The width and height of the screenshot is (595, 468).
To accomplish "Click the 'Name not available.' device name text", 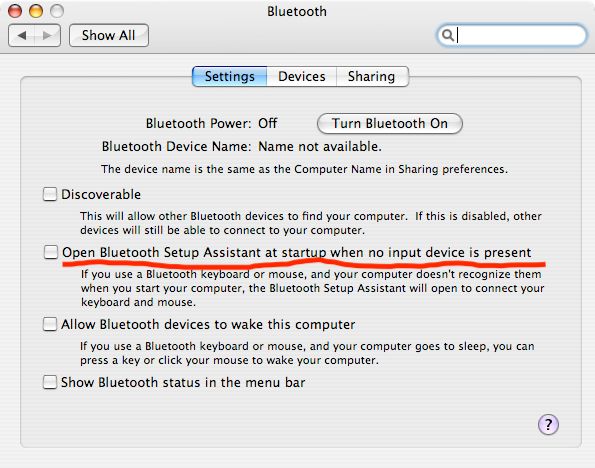I will tap(320, 147).
